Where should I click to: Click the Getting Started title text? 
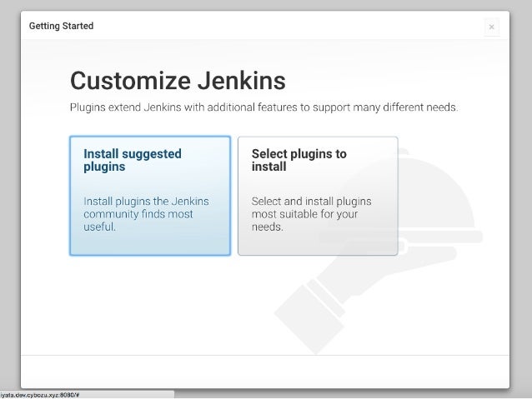point(61,26)
